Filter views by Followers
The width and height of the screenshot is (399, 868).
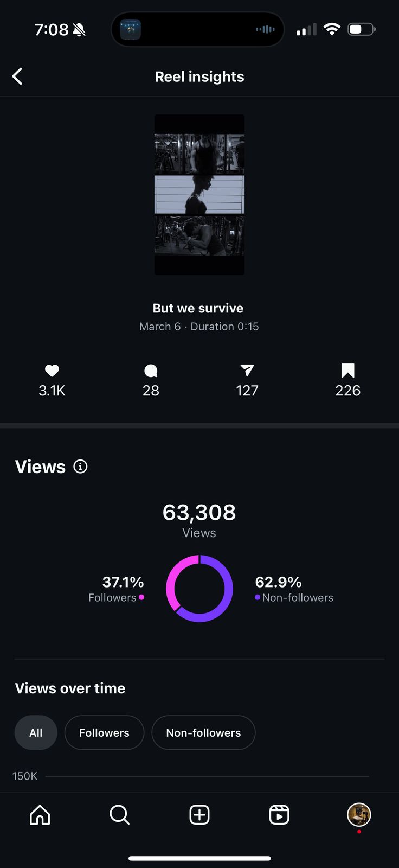click(104, 732)
